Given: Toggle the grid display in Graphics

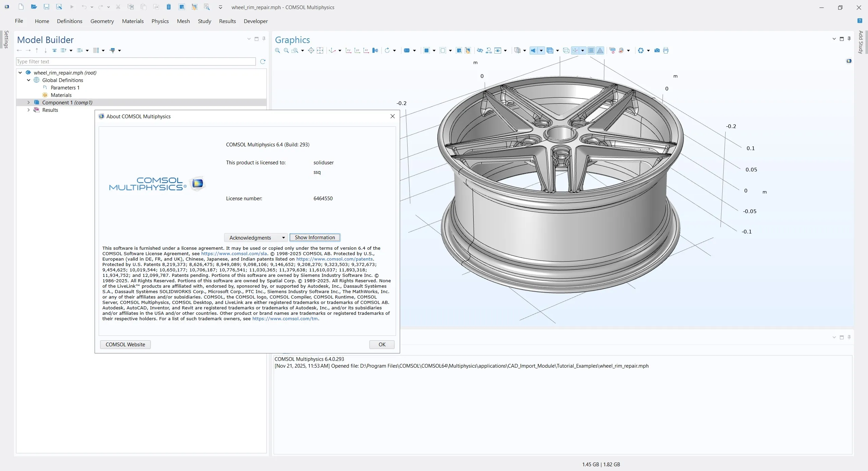Looking at the screenshot, I should coord(591,50).
